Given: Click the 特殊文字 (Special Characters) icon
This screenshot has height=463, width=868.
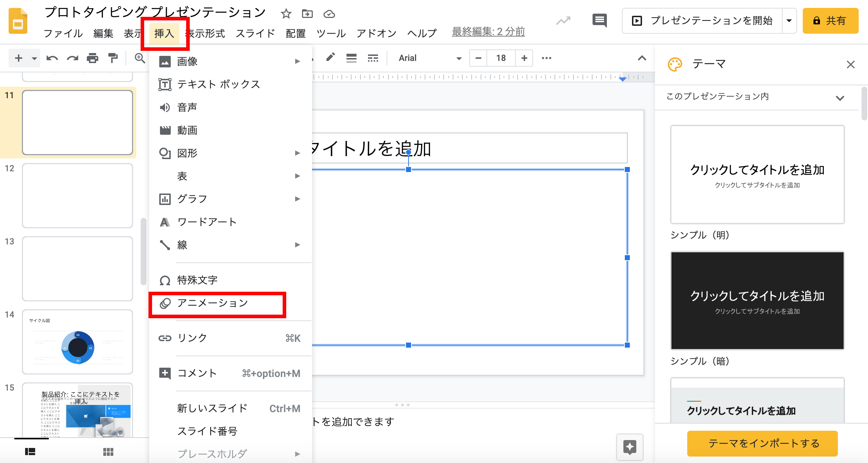Looking at the screenshot, I should point(163,280).
